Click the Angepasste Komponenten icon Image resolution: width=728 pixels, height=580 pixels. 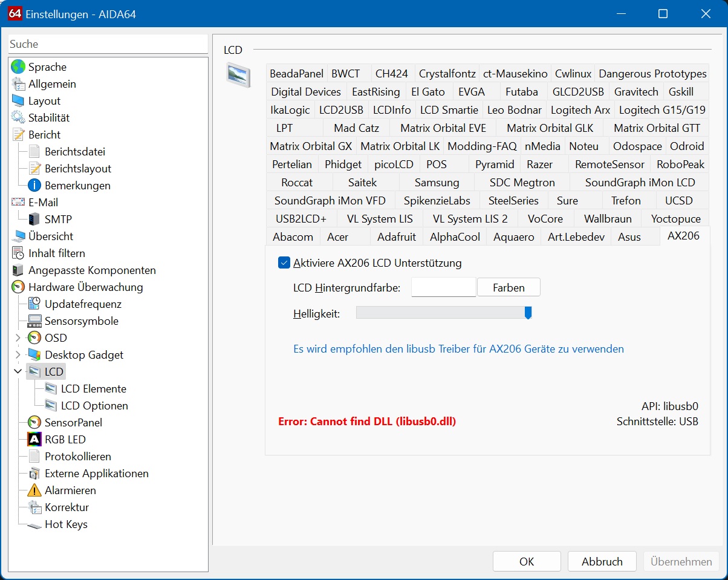pyautogui.click(x=19, y=270)
